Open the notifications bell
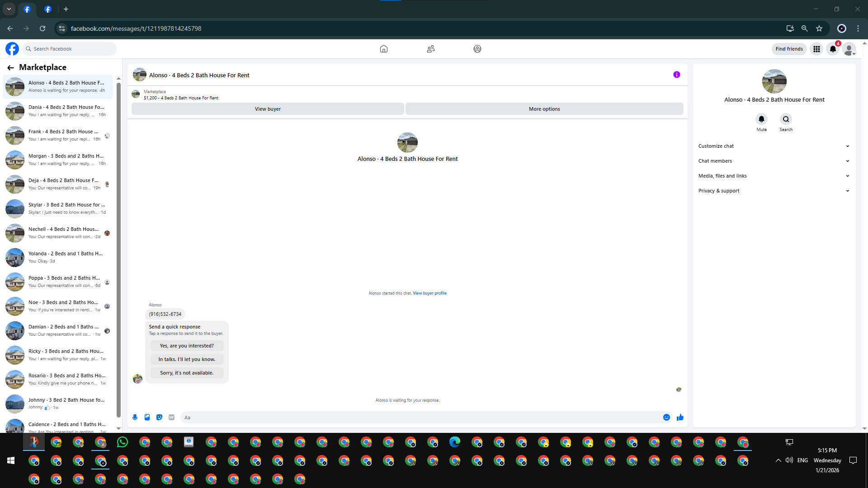Screen dimensions: 868x488 click(833, 49)
